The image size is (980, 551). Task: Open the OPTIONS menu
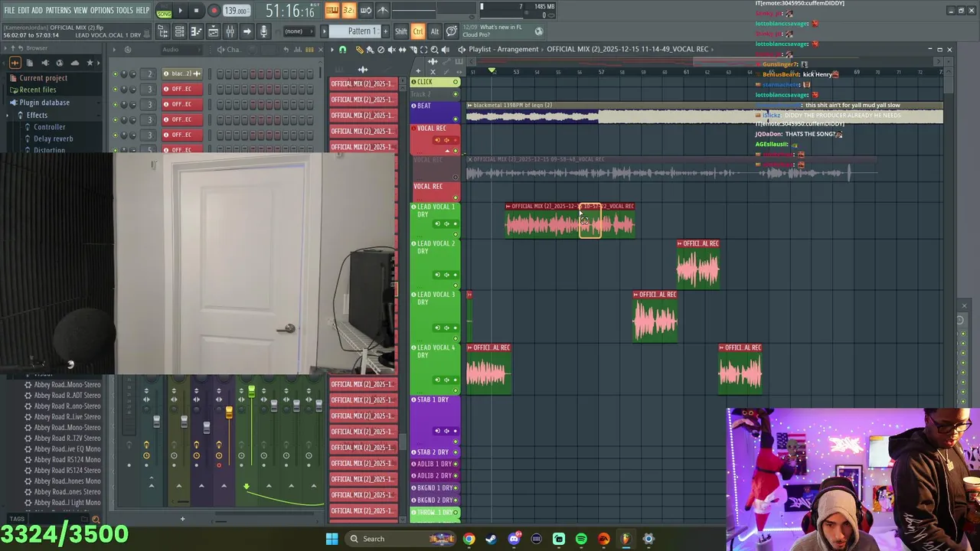pos(102,10)
